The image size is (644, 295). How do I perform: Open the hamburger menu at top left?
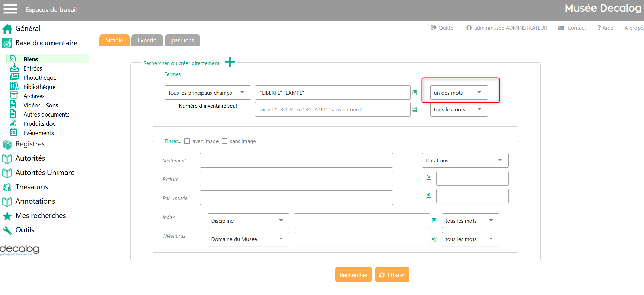(10, 9)
